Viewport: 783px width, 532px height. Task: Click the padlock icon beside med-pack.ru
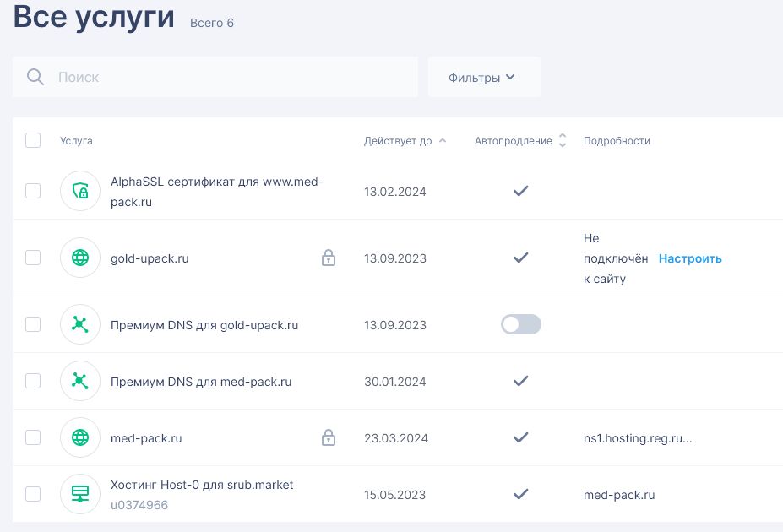tap(329, 438)
